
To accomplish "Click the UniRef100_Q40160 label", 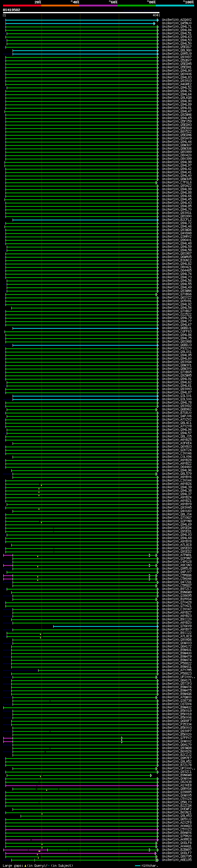I will (x=177, y=511).
